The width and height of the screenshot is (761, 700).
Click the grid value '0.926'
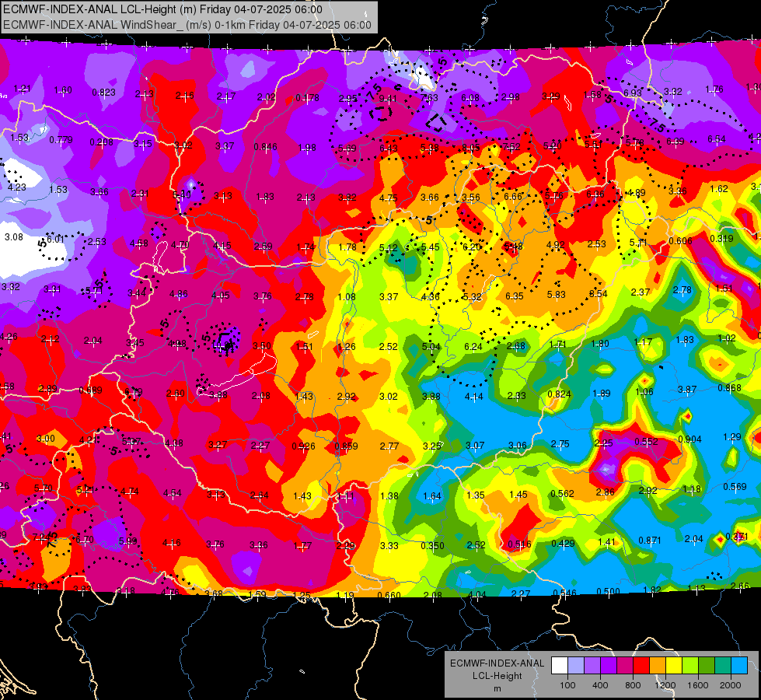303,446
